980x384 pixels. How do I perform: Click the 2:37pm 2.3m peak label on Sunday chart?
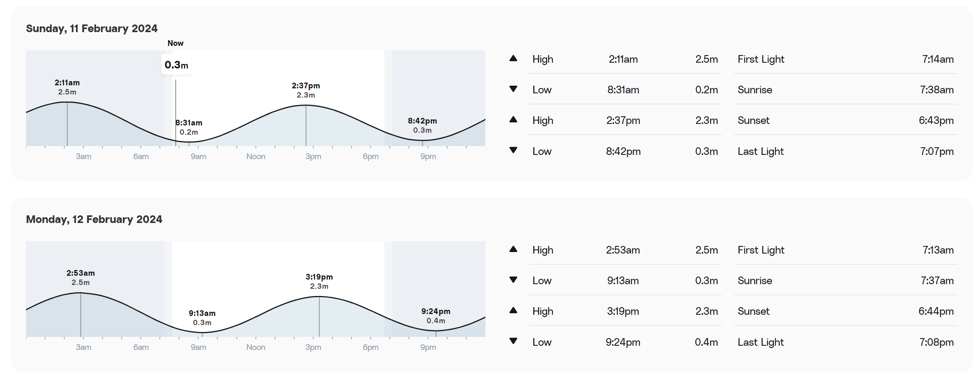click(x=306, y=90)
